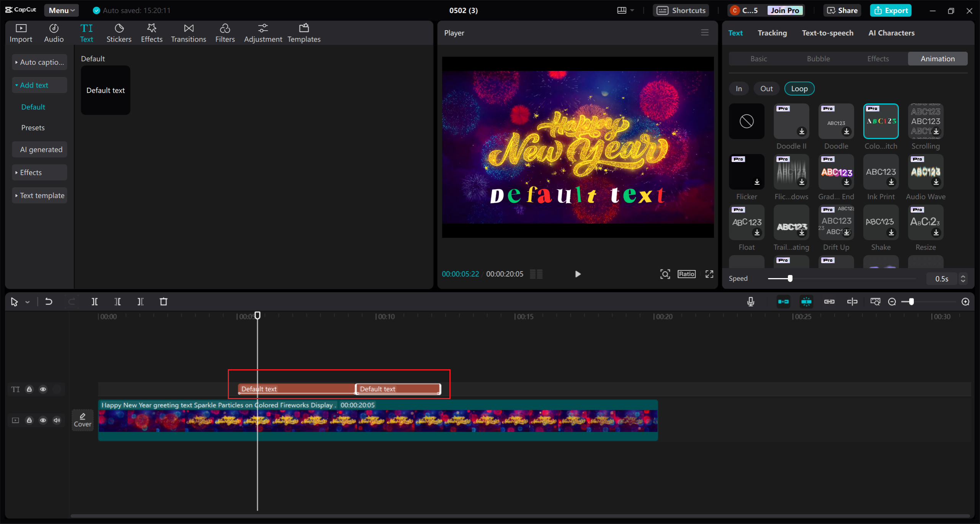Hide the video track with the eye icon

(43, 420)
